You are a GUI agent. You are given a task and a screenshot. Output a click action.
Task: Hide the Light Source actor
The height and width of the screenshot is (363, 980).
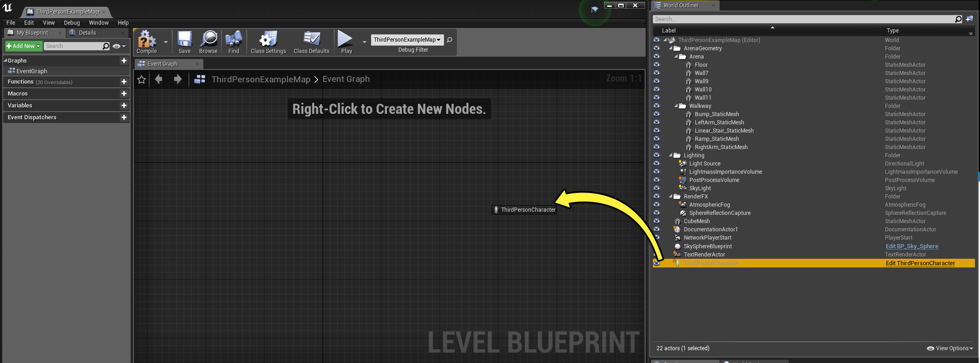tap(657, 164)
